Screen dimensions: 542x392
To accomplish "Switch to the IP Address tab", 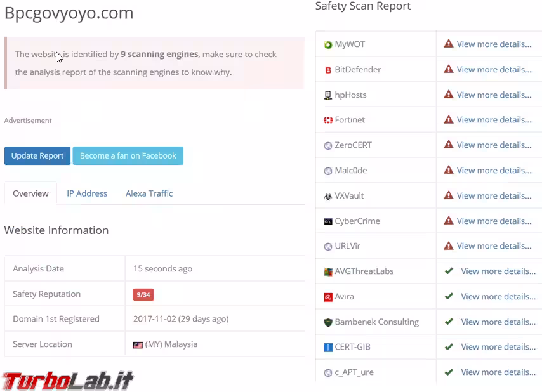I will pos(87,193).
